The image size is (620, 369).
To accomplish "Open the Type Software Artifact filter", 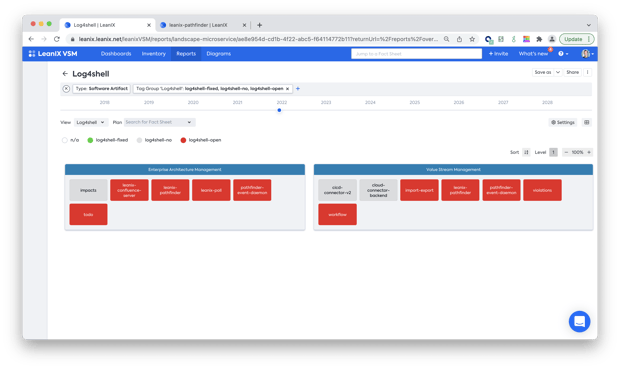I will click(102, 89).
